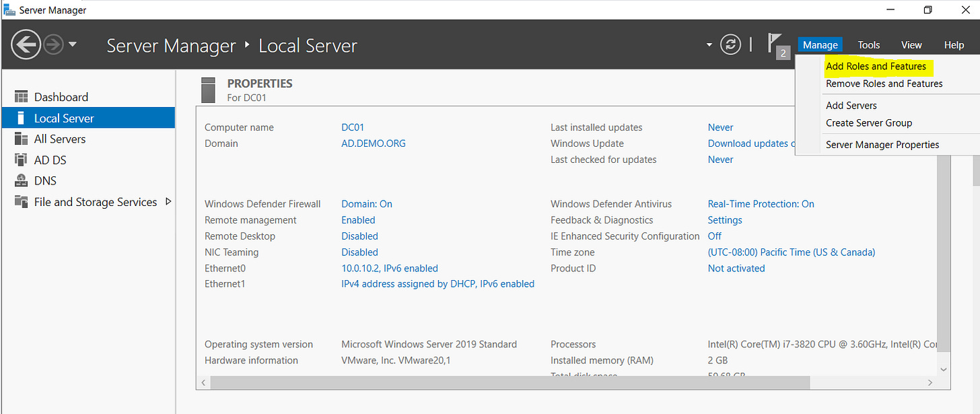
Task: Click Last installed updates Never link
Action: [720, 127]
